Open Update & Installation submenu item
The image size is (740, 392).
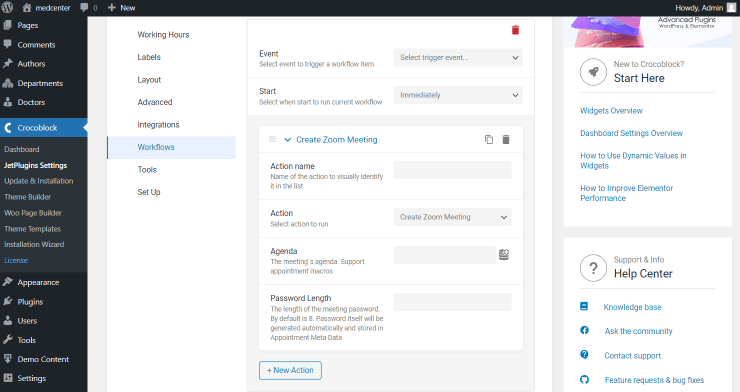(39, 181)
